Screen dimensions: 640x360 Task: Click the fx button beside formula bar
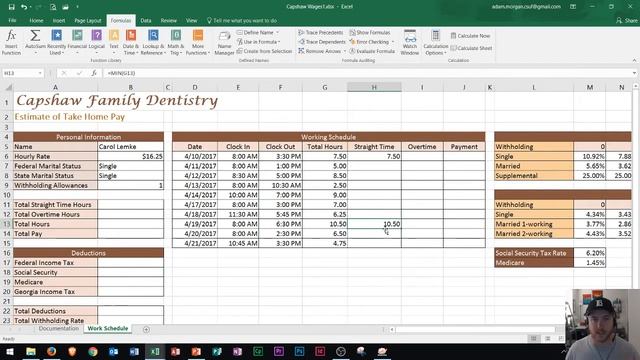pyautogui.click(x=94, y=73)
